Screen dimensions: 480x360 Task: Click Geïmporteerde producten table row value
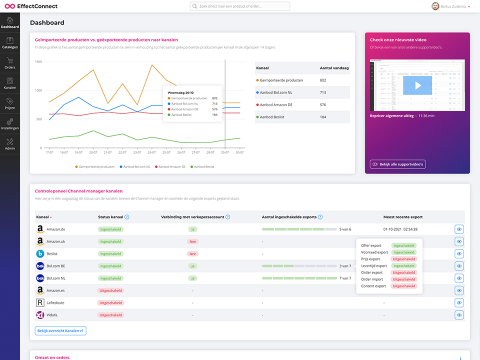(x=323, y=80)
